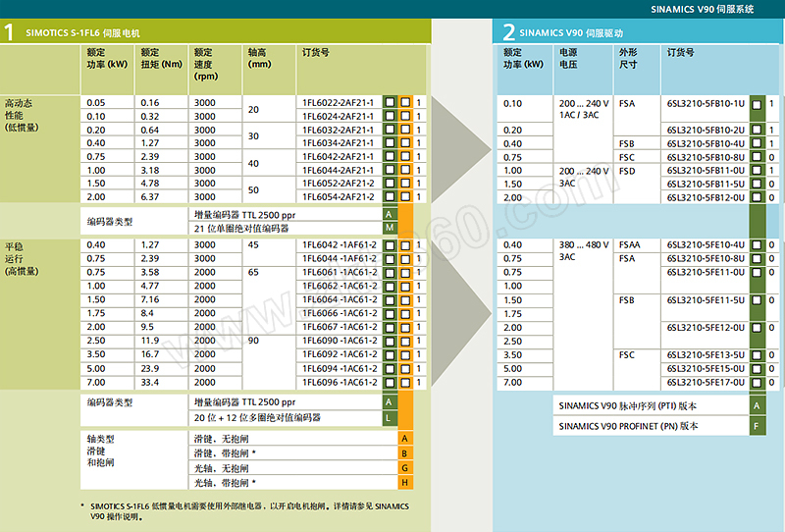Click the page header SINAMICS V90 伺服系统
This screenshot has height=532, width=785.
click(x=702, y=9)
